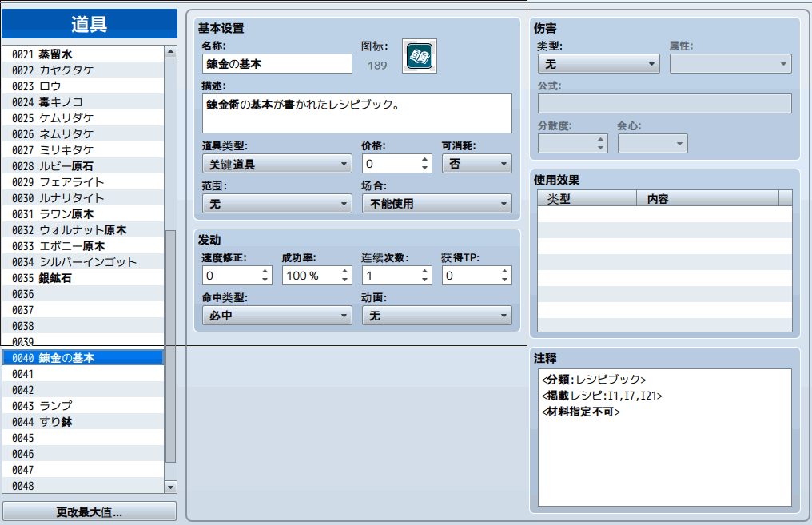Open the 道具类型 dropdown showing 关键道具
The height and width of the screenshot is (525, 812).
coord(277,164)
